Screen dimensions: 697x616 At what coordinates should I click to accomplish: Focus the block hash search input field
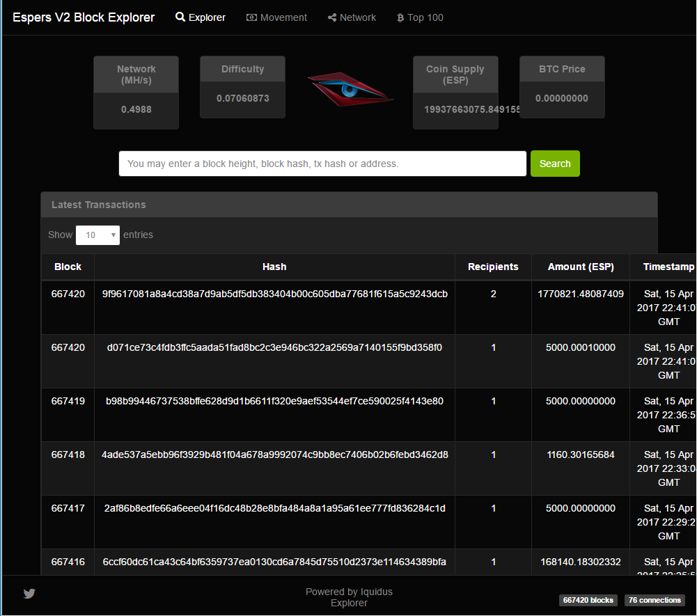(322, 164)
